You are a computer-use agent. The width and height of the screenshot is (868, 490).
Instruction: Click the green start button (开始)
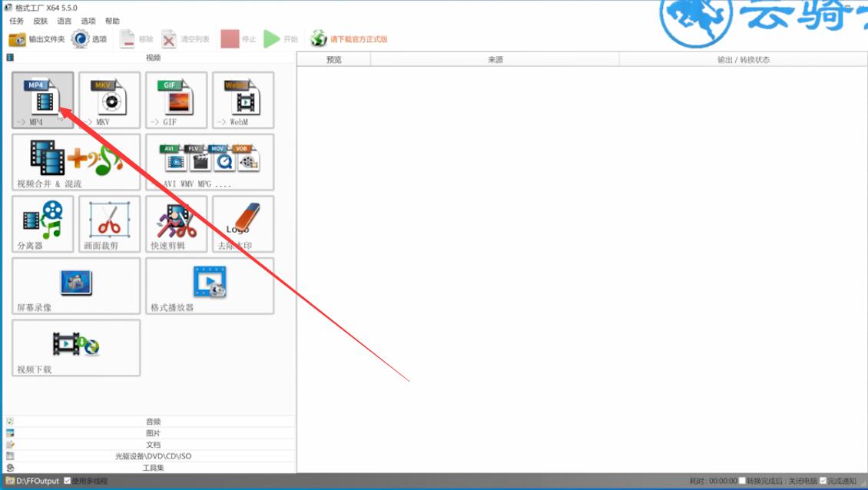point(271,39)
